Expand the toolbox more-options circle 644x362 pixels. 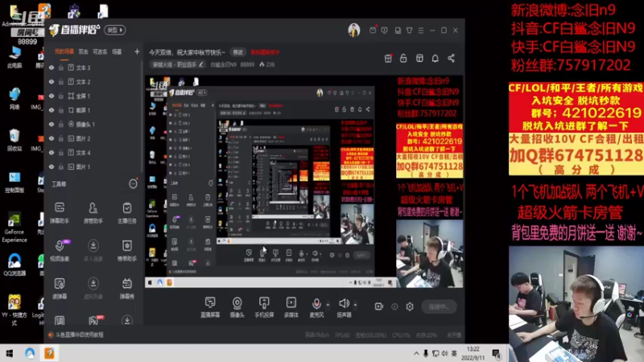tap(133, 184)
